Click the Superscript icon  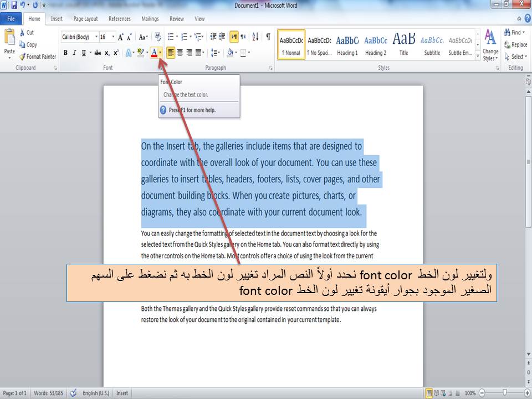[116, 53]
